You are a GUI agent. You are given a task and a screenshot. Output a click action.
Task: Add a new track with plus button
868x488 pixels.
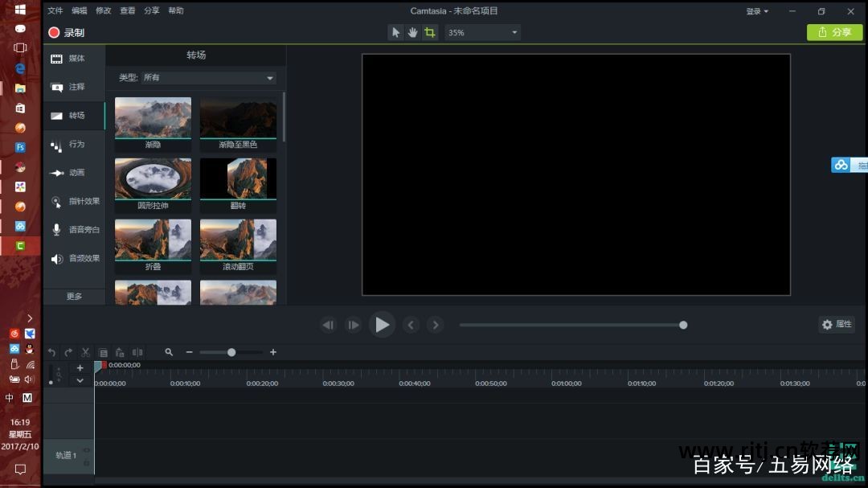click(x=80, y=368)
